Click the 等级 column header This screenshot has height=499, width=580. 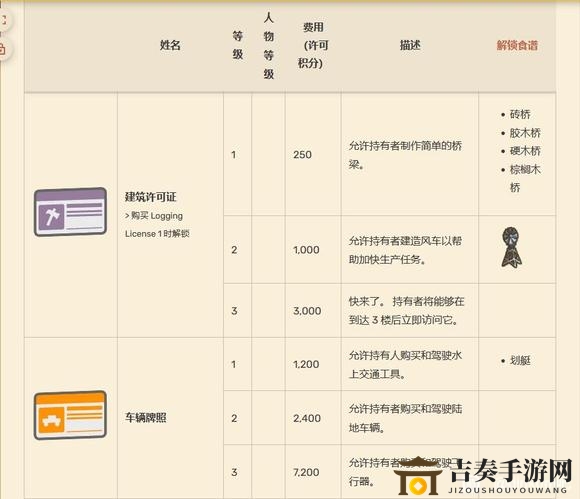pyautogui.click(x=237, y=45)
